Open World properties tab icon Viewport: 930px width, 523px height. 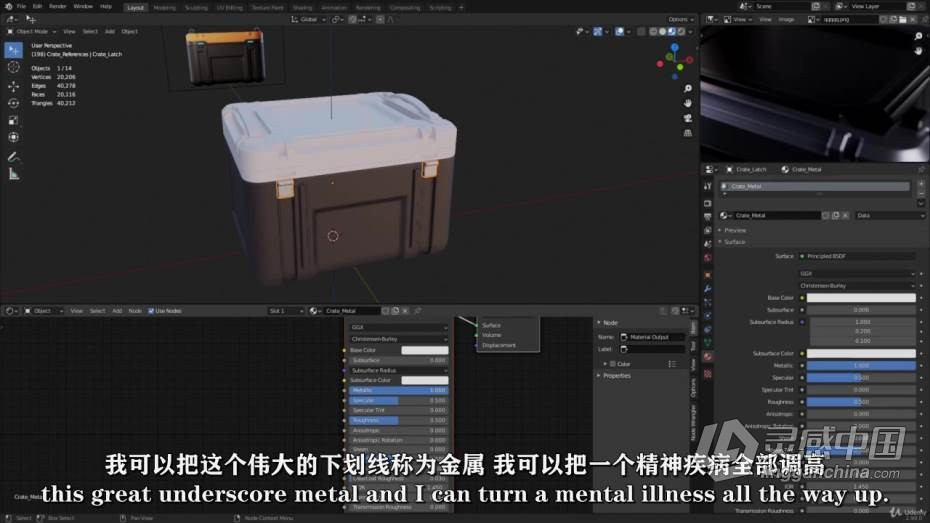point(708,257)
